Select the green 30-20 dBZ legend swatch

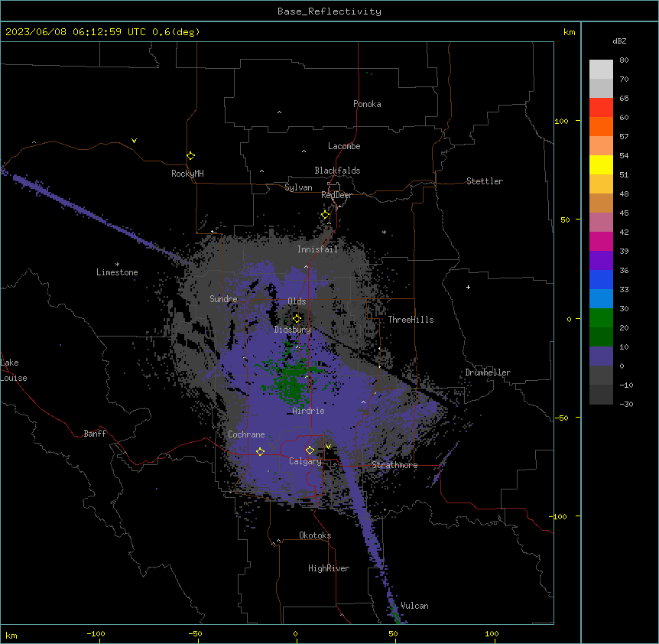point(601,318)
